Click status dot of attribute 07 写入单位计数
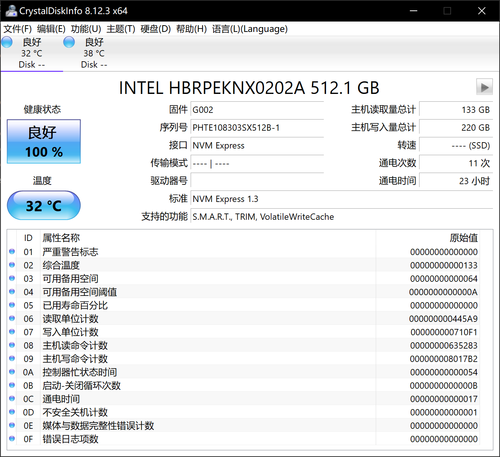 (x=12, y=332)
